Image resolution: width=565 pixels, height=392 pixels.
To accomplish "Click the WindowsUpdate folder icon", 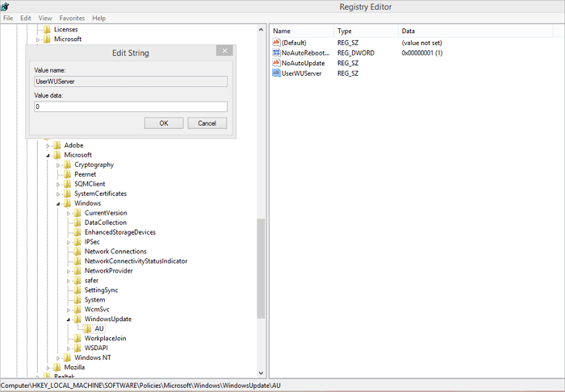I will tap(77, 319).
